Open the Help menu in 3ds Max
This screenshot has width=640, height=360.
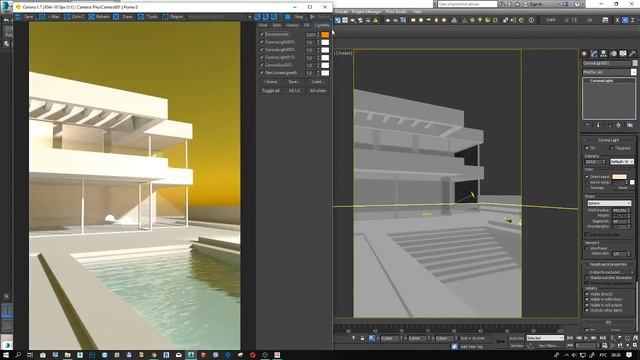(417, 12)
